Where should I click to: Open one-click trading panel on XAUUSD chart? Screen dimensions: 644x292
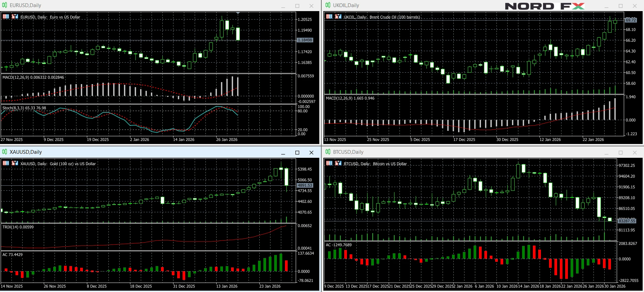[x=6, y=163]
